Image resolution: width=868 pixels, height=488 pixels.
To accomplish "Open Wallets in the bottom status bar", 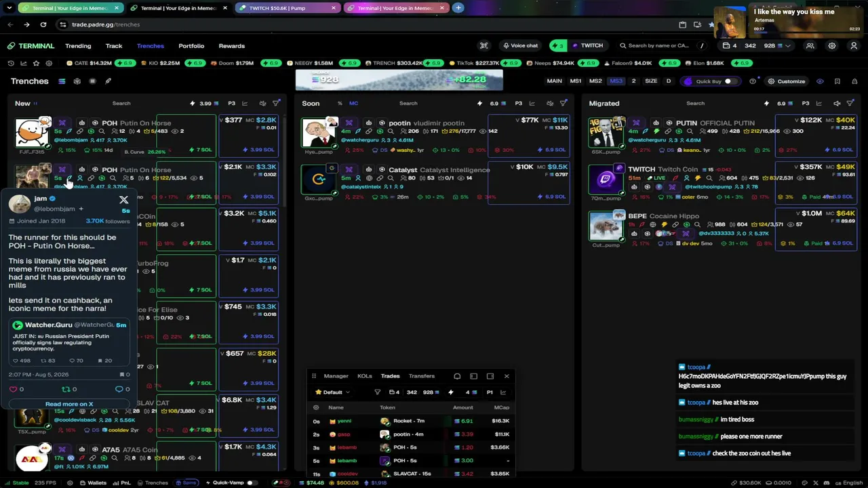I will pos(93,483).
